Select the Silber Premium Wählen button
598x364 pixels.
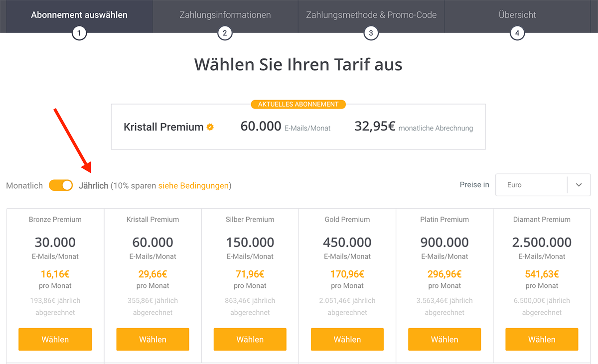click(250, 340)
